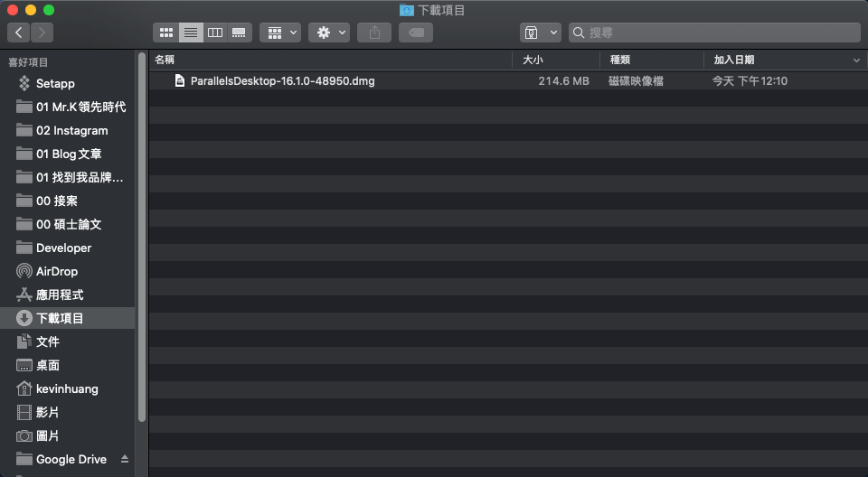Image resolution: width=868 pixels, height=477 pixels.
Task: Open AirDrop in the sidebar
Action: click(56, 271)
